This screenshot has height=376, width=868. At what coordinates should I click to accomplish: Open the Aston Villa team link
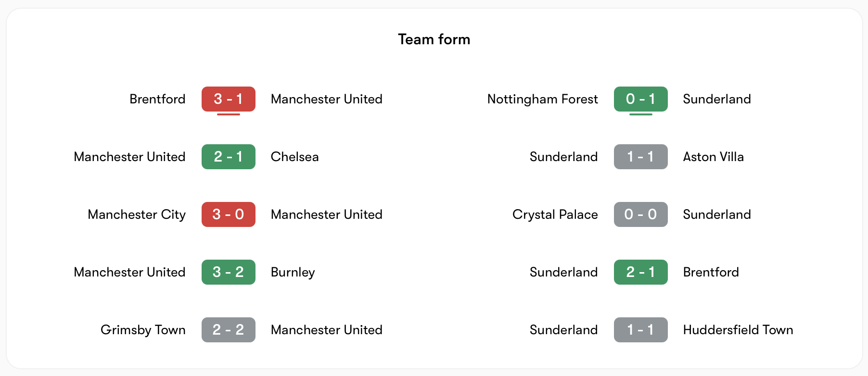pyautogui.click(x=713, y=157)
